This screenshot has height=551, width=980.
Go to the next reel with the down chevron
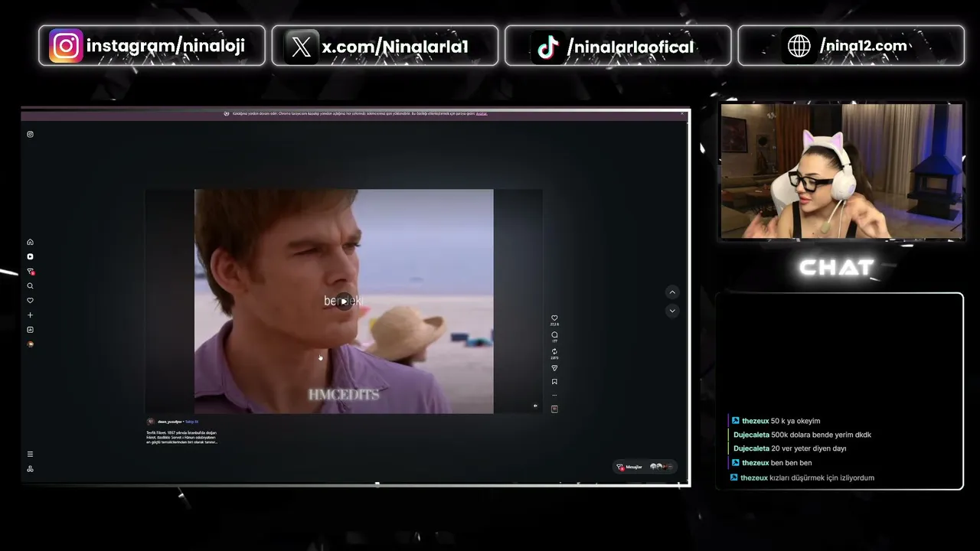(672, 311)
